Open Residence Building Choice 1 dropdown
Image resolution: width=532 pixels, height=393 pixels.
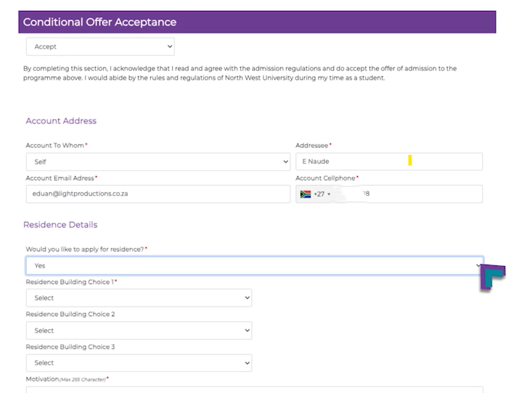click(x=139, y=298)
